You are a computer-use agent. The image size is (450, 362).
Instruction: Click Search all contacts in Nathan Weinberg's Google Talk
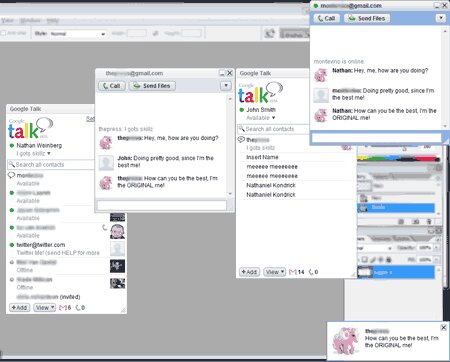pos(51,165)
